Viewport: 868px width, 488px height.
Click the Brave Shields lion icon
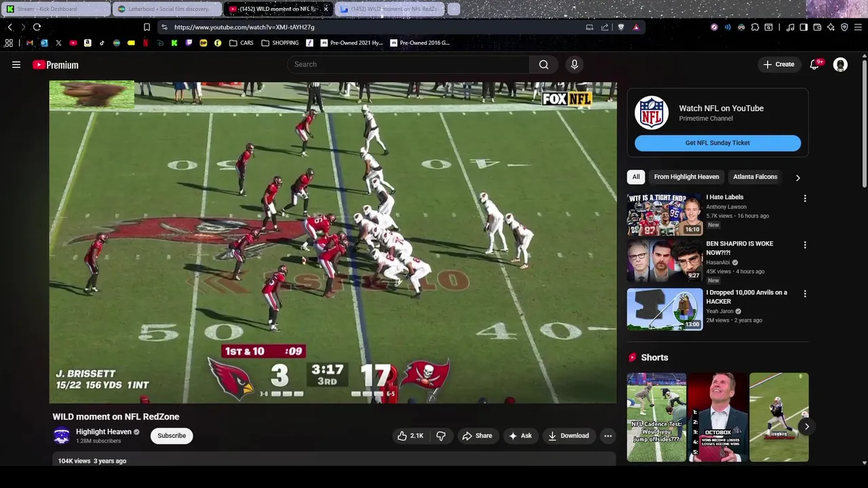click(x=620, y=27)
